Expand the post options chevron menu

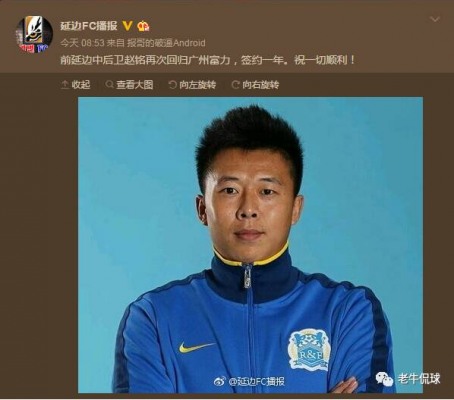point(435,19)
